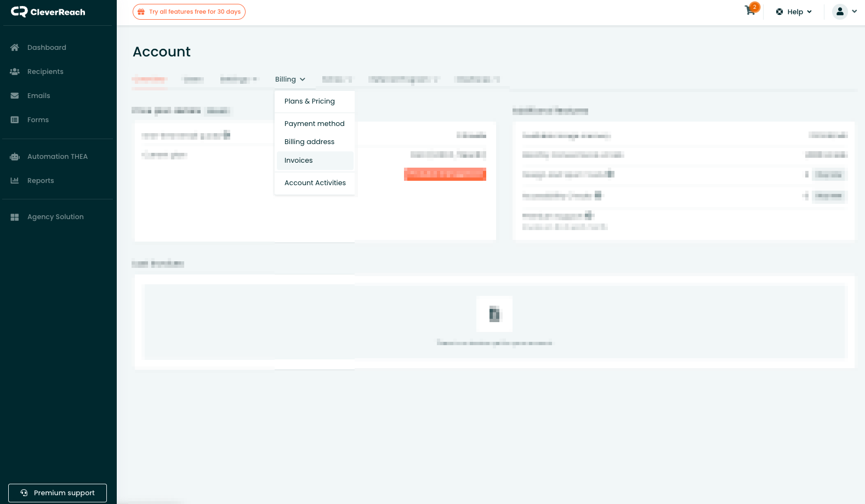865x504 pixels.
Task: Click the Agency Solution grid icon
Action: 15,217
